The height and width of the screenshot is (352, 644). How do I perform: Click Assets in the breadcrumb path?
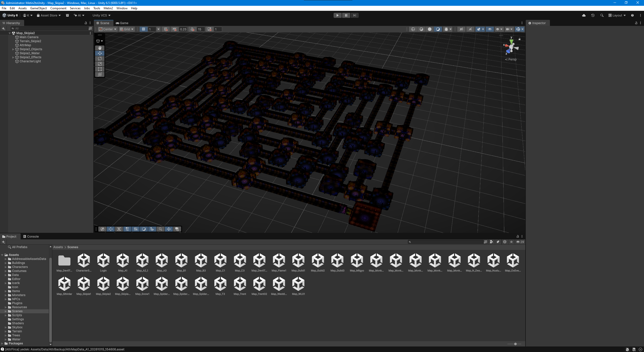(x=58, y=247)
